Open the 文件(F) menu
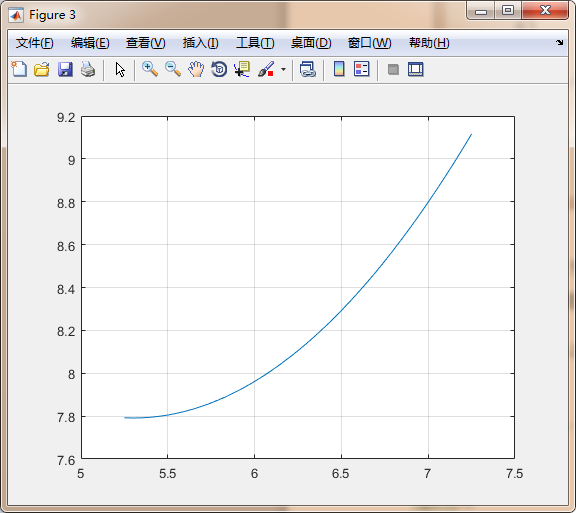The image size is (576, 513). (35, 43)
